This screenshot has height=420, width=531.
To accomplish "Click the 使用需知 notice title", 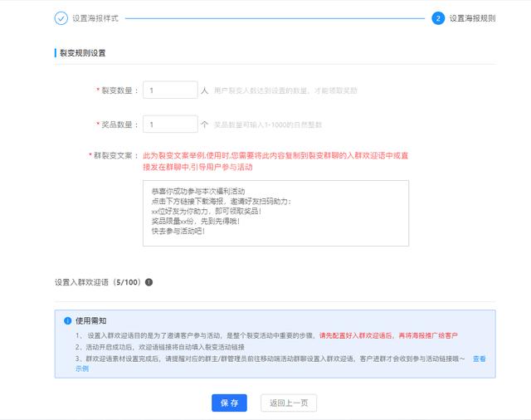I will coord(90,320).
